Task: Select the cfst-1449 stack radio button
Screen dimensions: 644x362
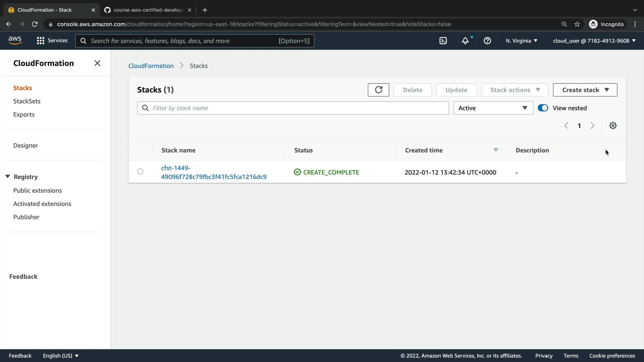Action: pos(140,172)
